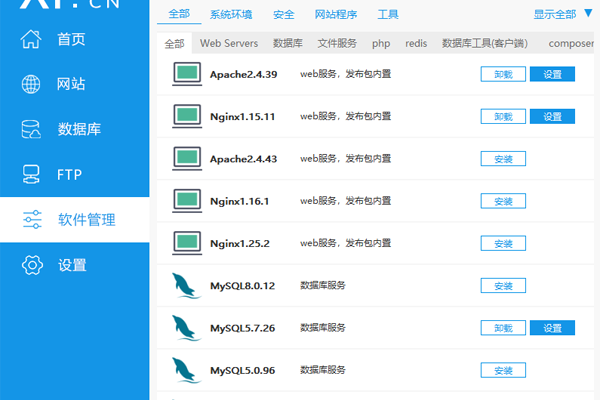The width and height of the screenshot is (600, 400).
Task: Click the MySQL8.0.12 dolphin icon
Action: (186, 286)
